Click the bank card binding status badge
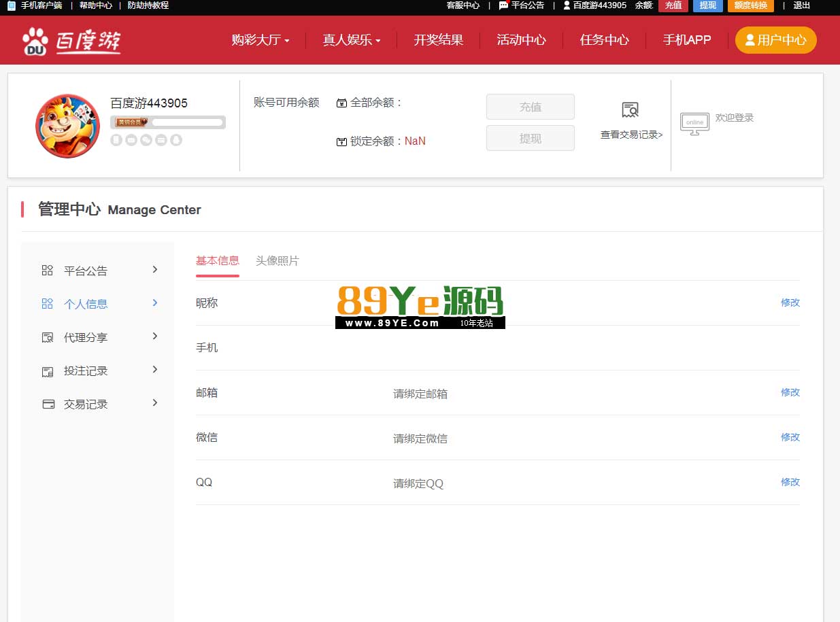 point(161,140)
